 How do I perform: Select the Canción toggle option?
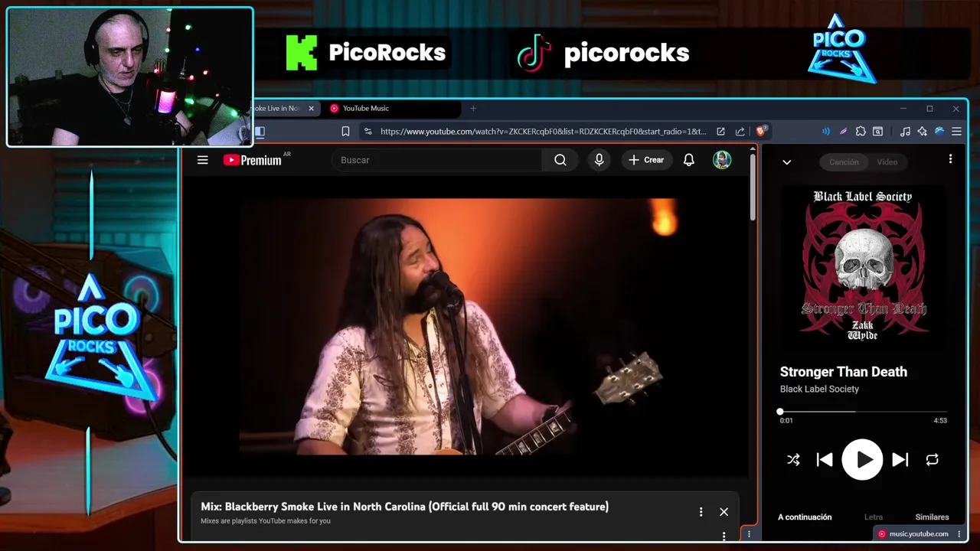(844, 161)
